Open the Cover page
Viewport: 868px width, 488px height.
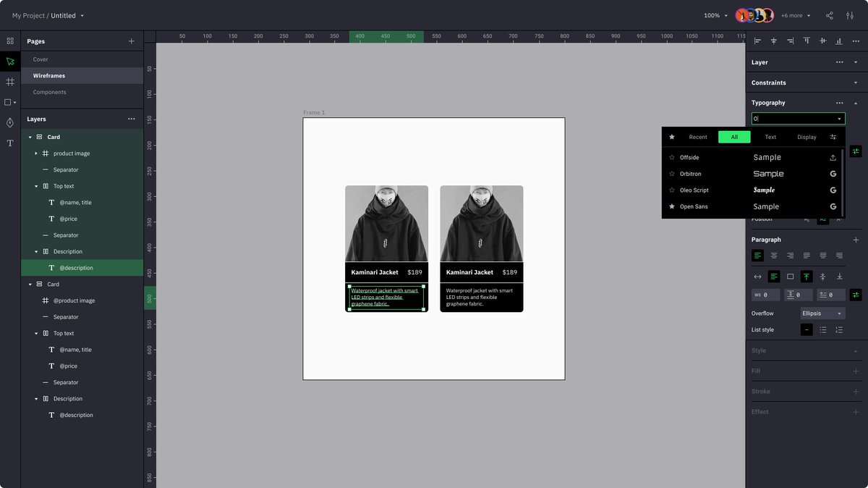(x=82, y=59)
